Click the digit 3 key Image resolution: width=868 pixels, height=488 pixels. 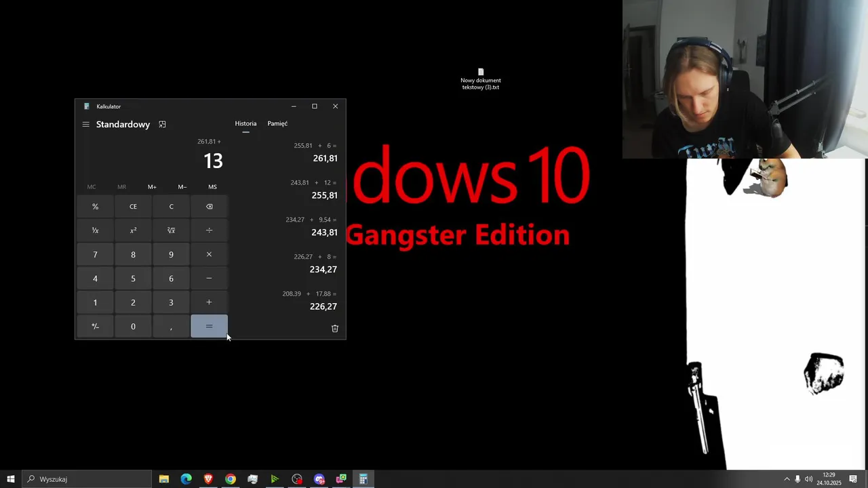tap(171, 302)
